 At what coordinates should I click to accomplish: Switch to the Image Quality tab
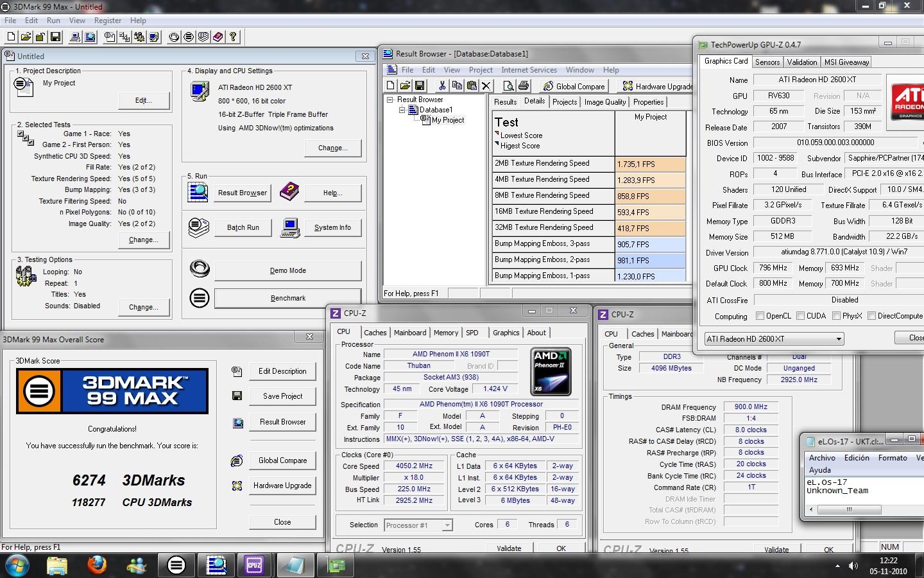pos(605,102)
